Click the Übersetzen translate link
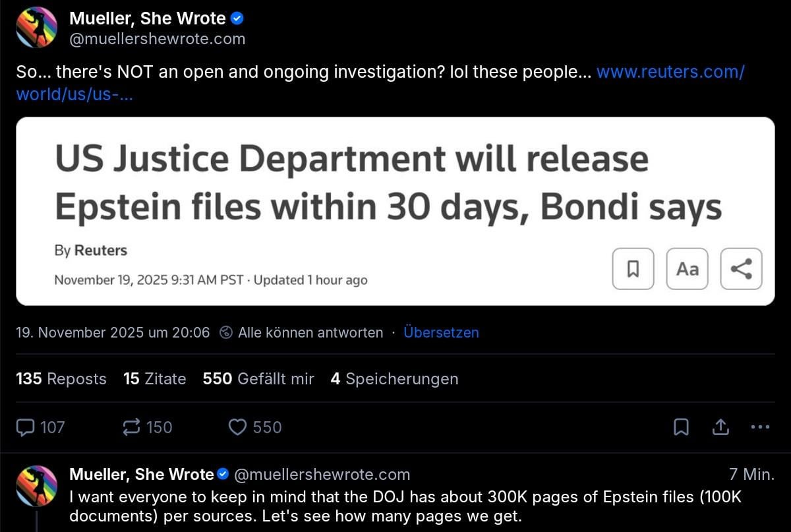 (x=441, y=333)
